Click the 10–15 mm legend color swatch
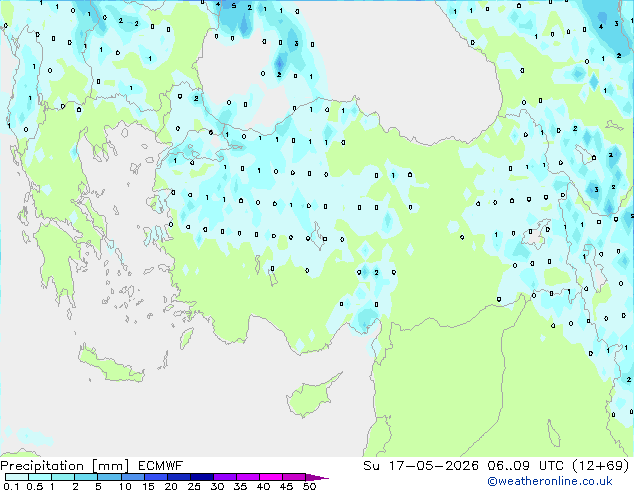This screenshot has width=634, height=490. [133, 477]
